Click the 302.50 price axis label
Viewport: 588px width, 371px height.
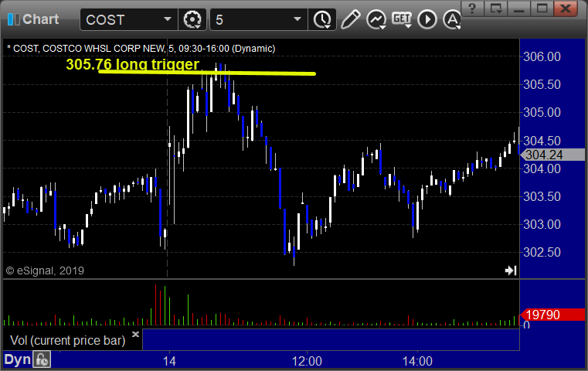coord(542,252)
